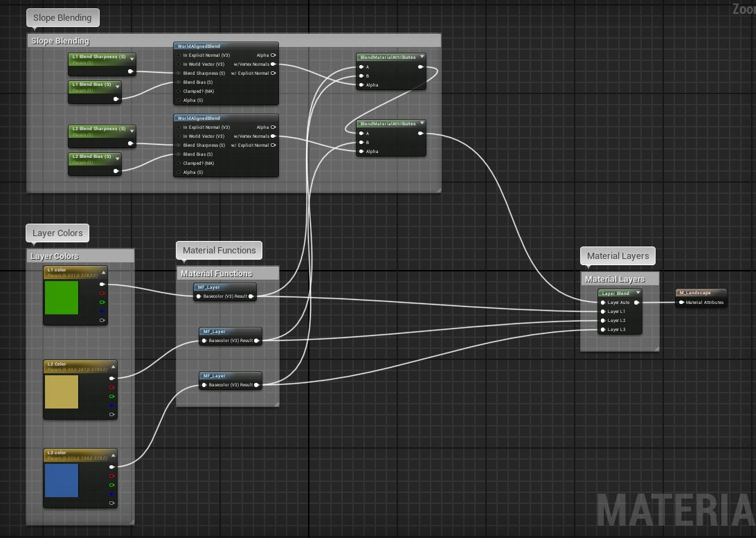Screen dimensions: 756x538
Task: Toggle the upper BlendMaterialAttributes node preview arrow
Action: (x=422, y=56)
